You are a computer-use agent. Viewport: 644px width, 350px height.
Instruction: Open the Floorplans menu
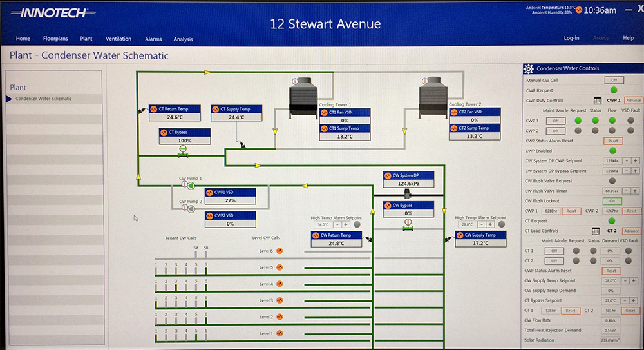[x=55, y=39]
